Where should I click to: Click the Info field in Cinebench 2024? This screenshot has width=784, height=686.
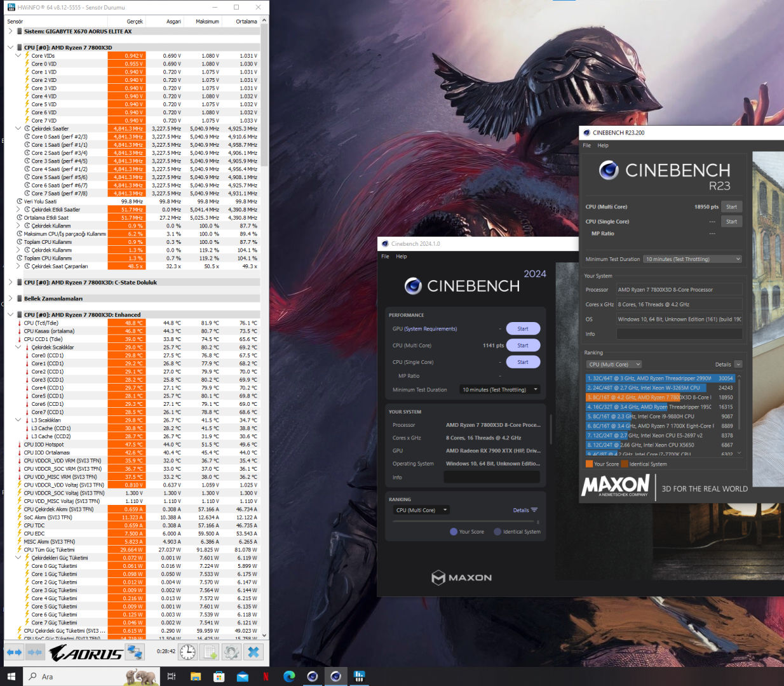coord(492,477)
